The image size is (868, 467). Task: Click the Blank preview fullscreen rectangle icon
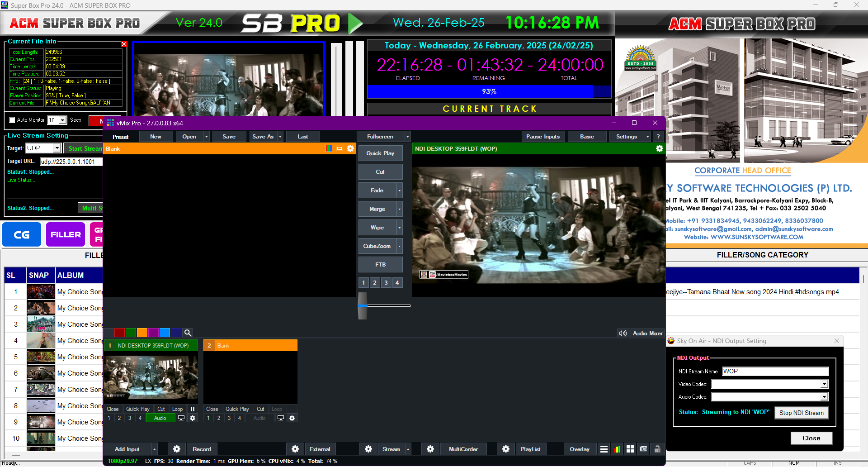[x=340, y=148]
